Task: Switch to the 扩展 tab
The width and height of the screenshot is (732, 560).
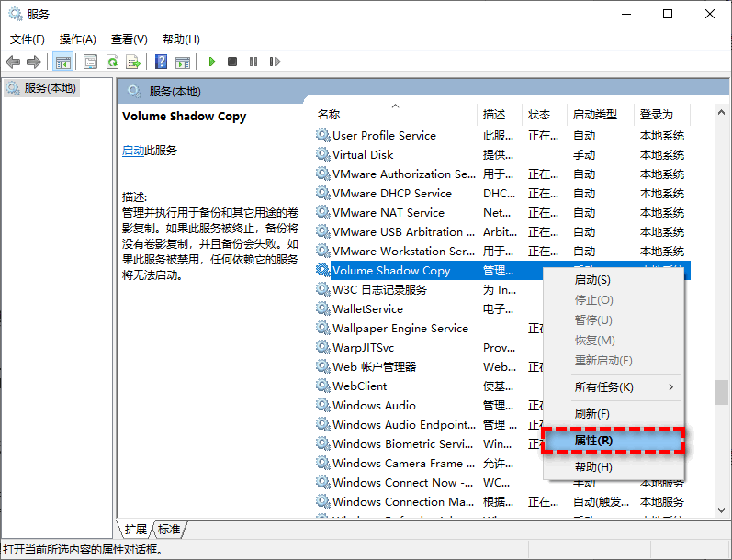Action: [136, 530]
